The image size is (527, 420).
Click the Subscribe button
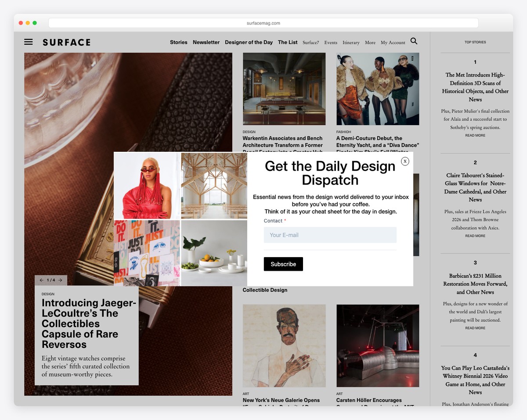283,264
